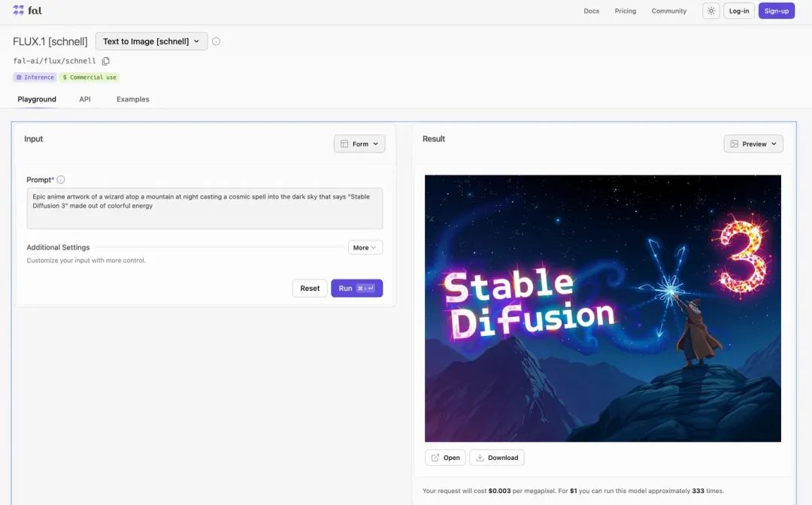Viewport: 812px width, 505px height.
Task: Click the fal-ai/flux/schnell text
Action: click(x=54, y=61)
